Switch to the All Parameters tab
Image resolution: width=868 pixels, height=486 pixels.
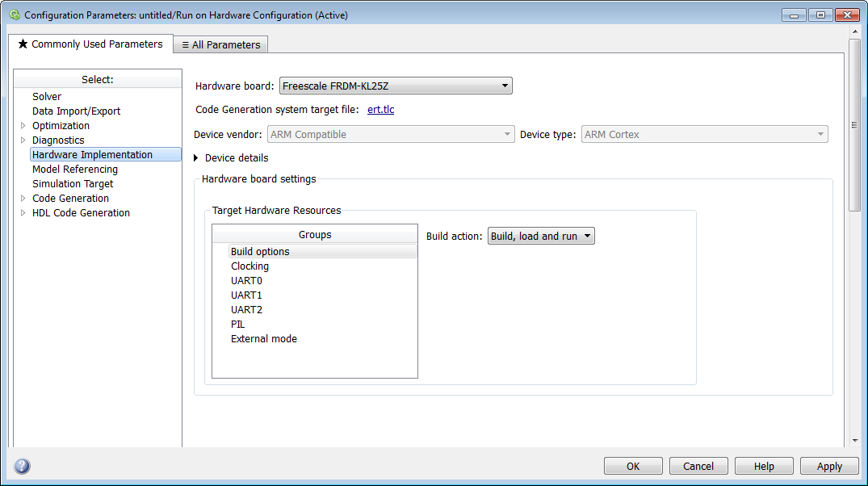220,45
